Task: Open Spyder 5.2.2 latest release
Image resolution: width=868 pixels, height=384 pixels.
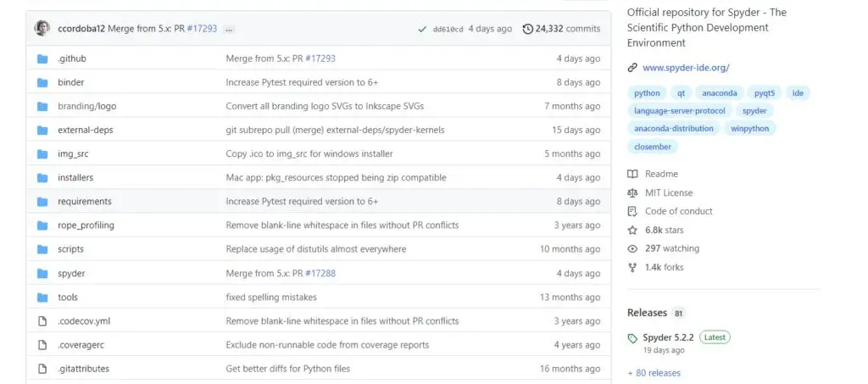Action: (668, 337)
